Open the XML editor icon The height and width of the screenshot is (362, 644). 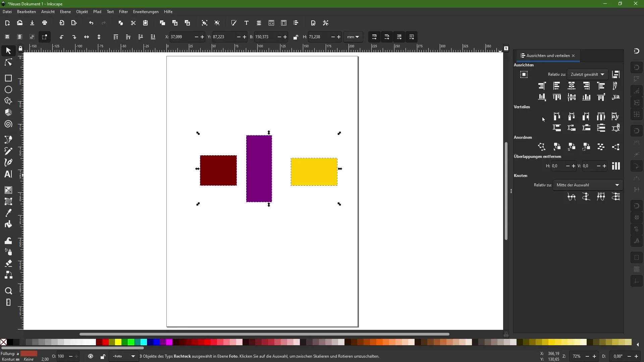271,23
